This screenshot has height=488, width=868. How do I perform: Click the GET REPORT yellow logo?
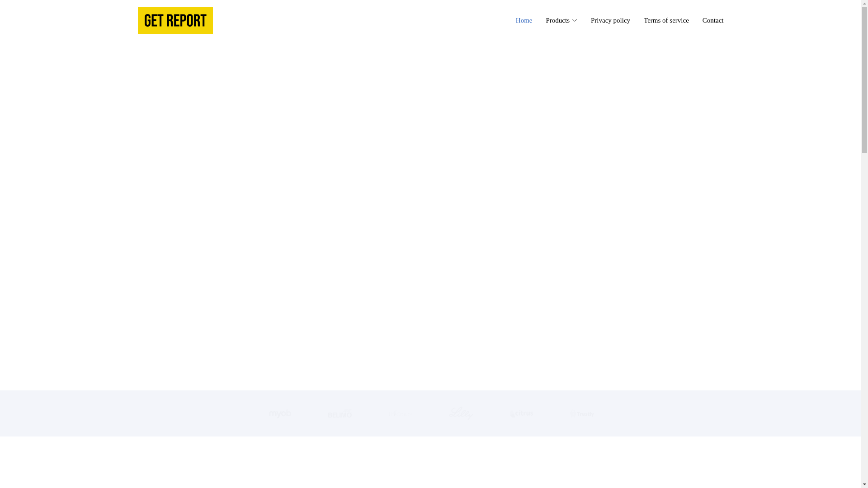(175, 20)
